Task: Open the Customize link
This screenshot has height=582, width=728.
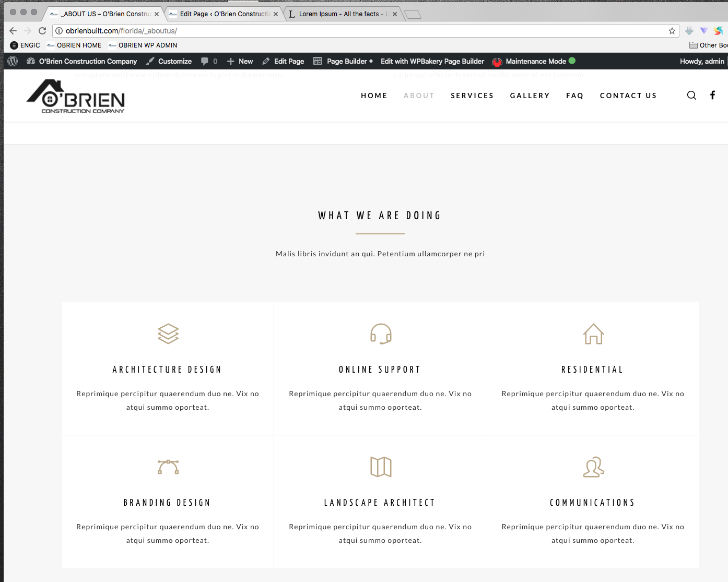Action: pyautogui.click(x=169, y=61)
